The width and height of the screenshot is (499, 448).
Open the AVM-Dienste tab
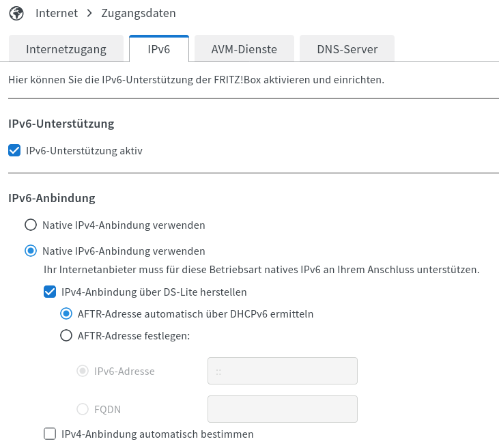[x=244, y=49]
